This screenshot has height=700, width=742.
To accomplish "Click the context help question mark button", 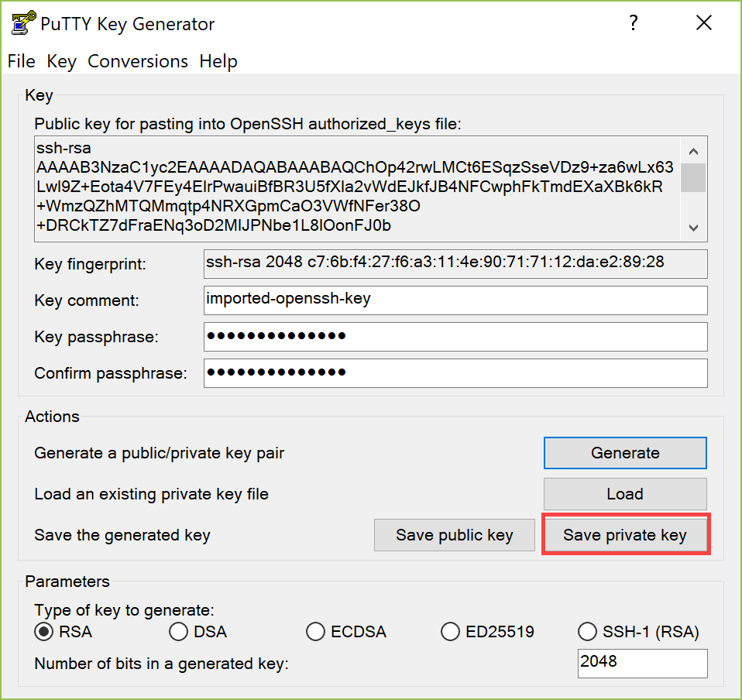I will point(633,22).
